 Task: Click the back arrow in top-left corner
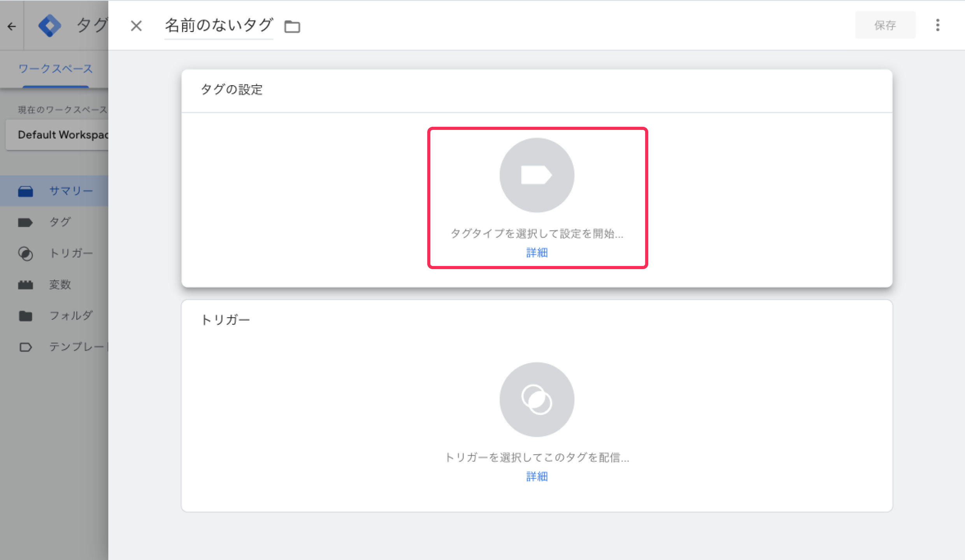point(12,26)
